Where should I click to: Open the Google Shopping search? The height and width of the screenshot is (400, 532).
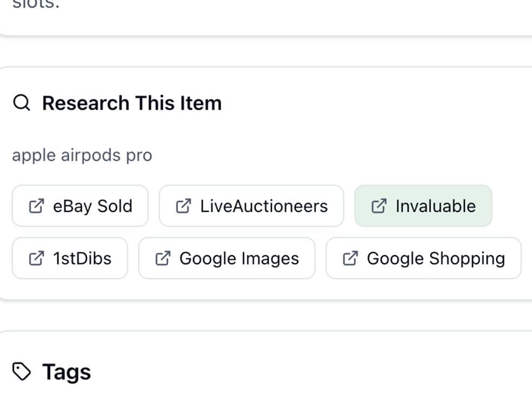point(423,258)
